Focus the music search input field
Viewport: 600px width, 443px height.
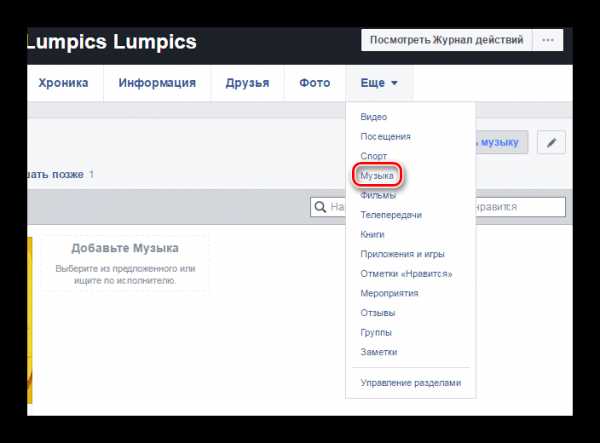[x=438, y=207]
